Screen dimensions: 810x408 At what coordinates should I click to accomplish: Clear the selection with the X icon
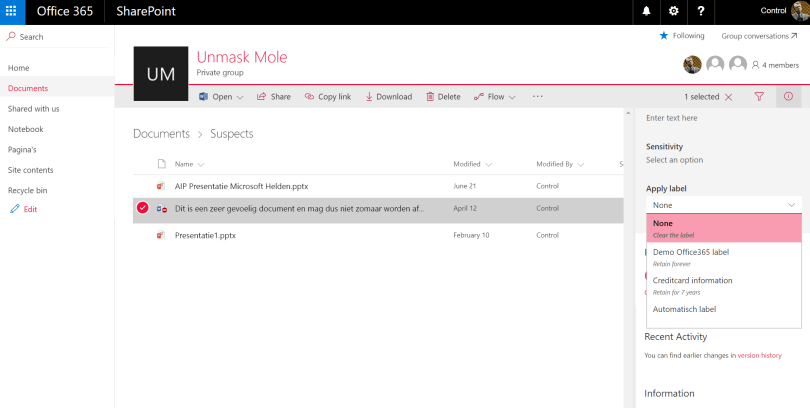coord(728,97)
